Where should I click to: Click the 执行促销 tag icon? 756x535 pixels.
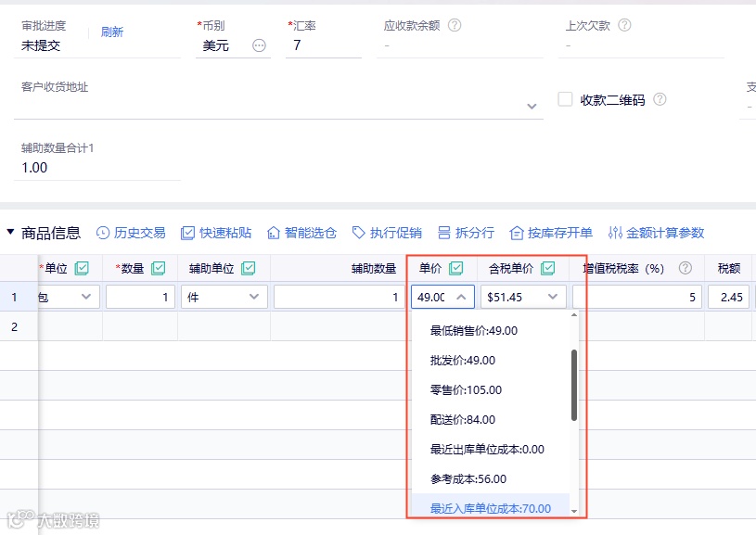(358, 233)
